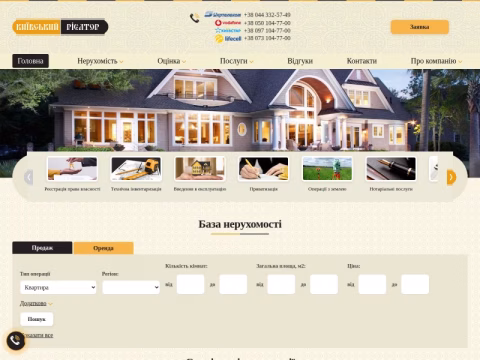Click the phone handset icon in header
This screenshot has height=360, width=480.
click(195, 18)
